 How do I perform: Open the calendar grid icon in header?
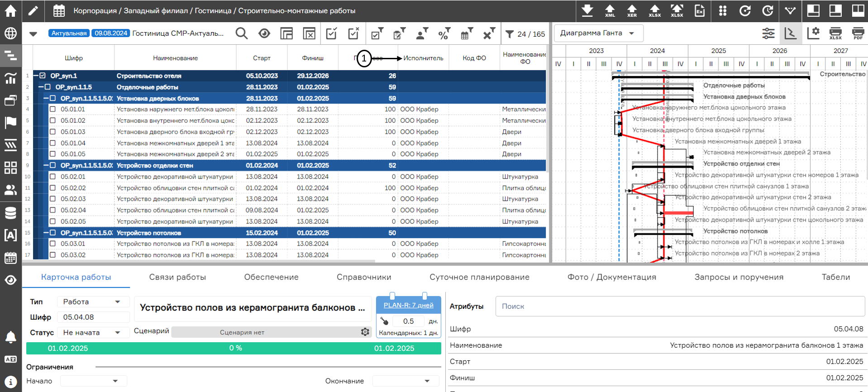coord(59,11)
